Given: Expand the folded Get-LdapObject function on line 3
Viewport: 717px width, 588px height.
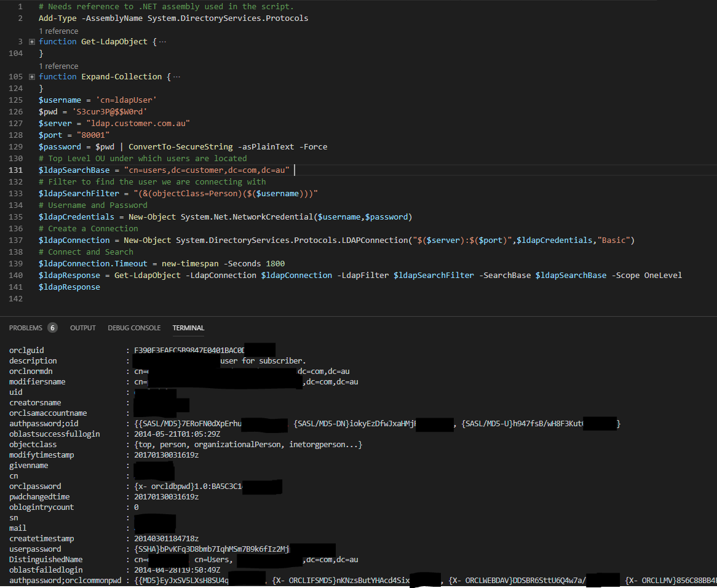Looking at the screenshot, I should (x=31, y=41).
